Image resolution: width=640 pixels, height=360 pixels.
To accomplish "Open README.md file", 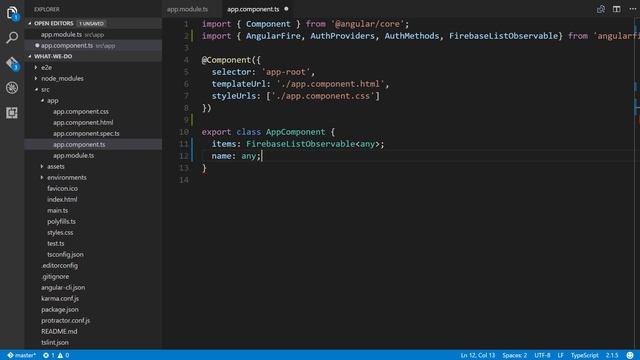I will tap(59, 332).
